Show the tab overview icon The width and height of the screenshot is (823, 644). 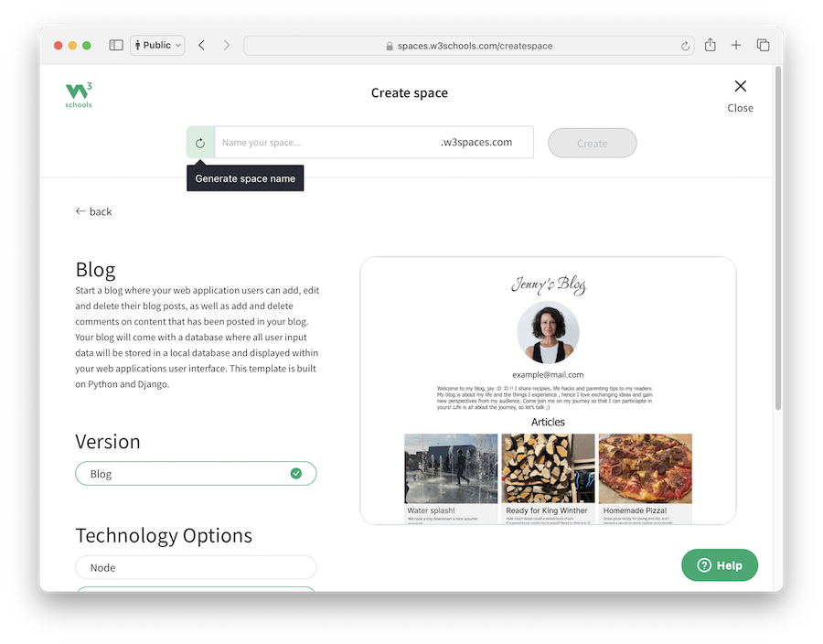763,45
